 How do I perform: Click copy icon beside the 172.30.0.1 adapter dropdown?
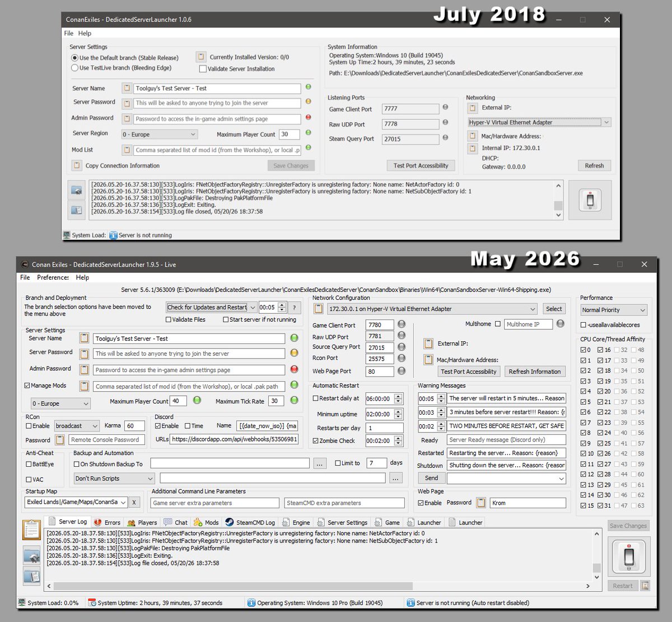(x=318, y=309)
